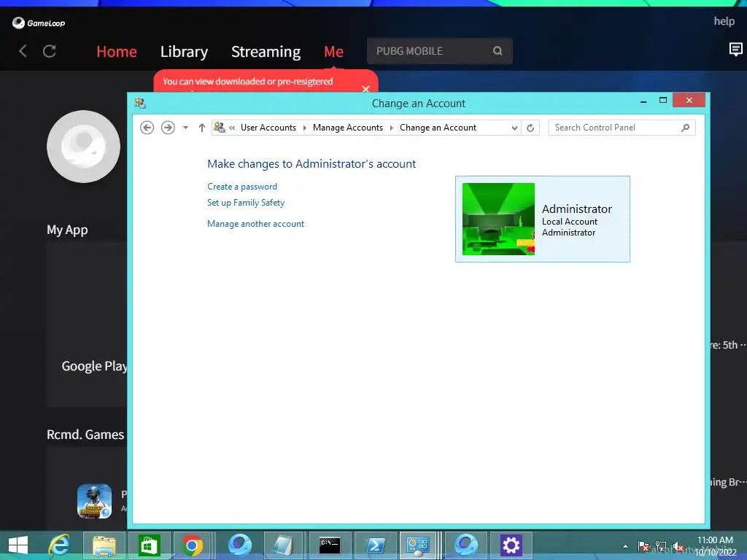Launch Google Chrome from the taskbar
The width and height of the screenshot is (747, 560).
[192, 545]
